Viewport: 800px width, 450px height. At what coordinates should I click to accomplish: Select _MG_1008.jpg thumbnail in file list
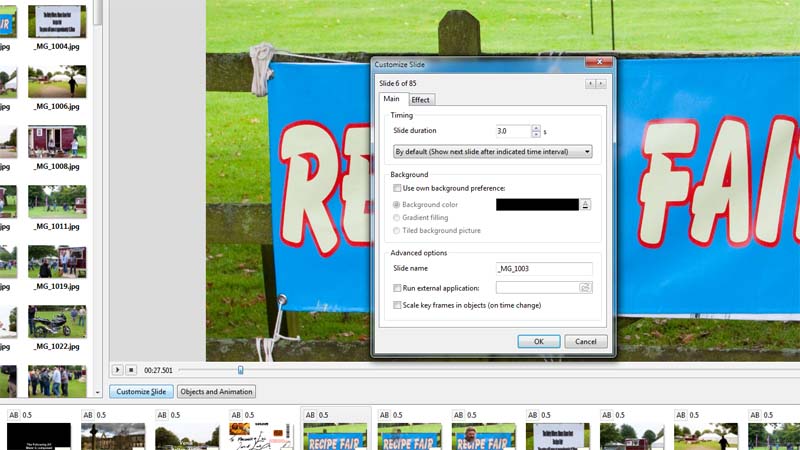[x=57, y=141]
